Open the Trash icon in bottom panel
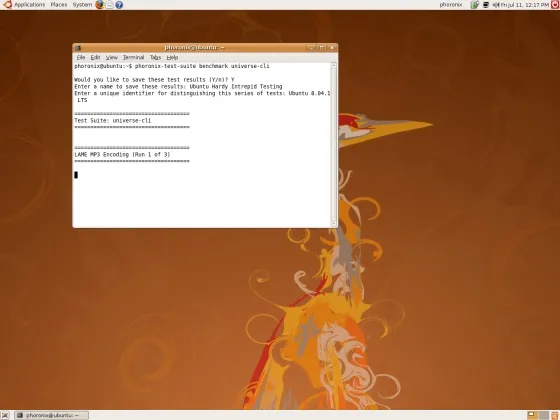The width and height of the screenshot is (560, 420). [555, 415]
